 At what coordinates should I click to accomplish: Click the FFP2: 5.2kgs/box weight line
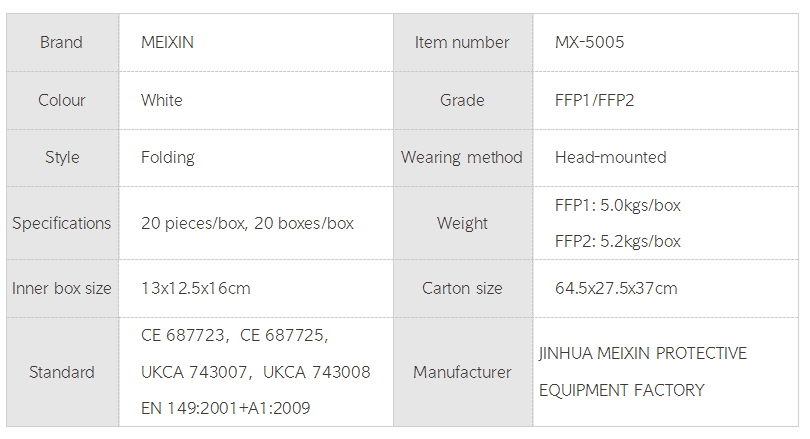pos(618,241)
